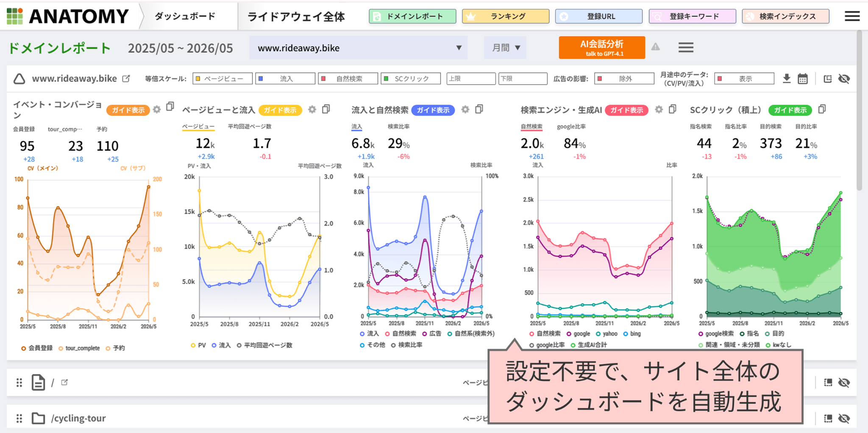Image resolution: width=868 pixels, height=433 pixels.
Task: Toggle google検索 legend series
Action: pyautogui.click(x=716, y=334)
